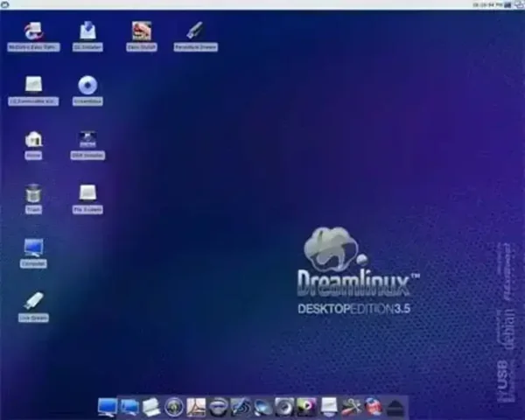Image resolution: width=525 pixels, height=420 pixels.
Task: Click the red and blue ball dock icon
Action: coord(374,407)
